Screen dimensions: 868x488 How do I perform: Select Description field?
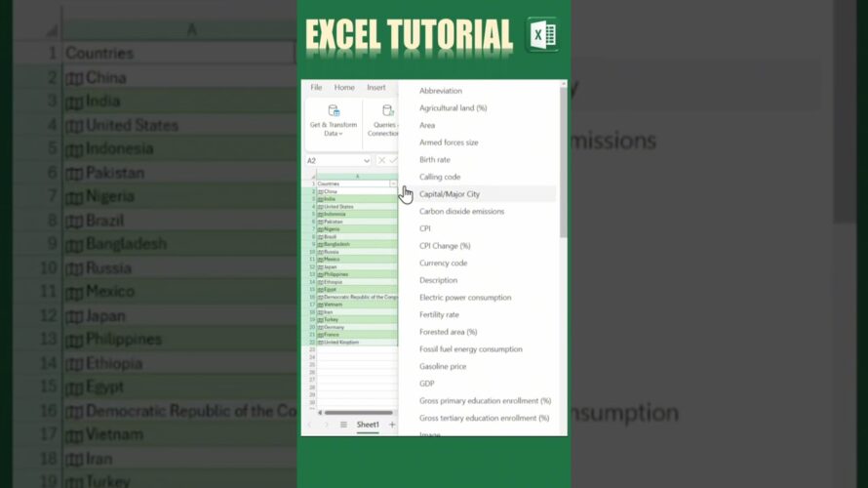(x=439, y=280)
